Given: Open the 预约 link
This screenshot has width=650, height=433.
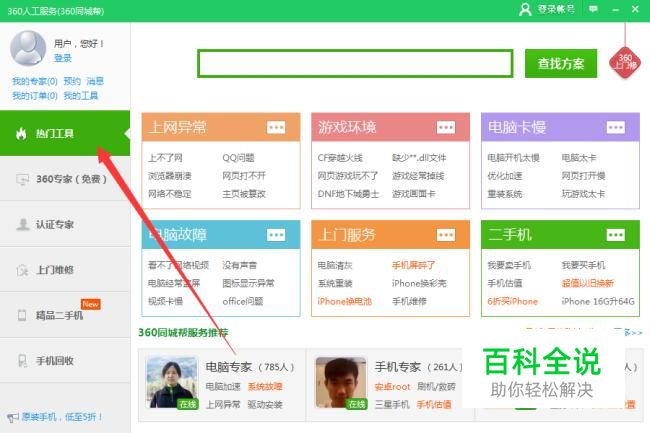Looking at the screenshot, I should pyautogui.click(x=72, y=81).
